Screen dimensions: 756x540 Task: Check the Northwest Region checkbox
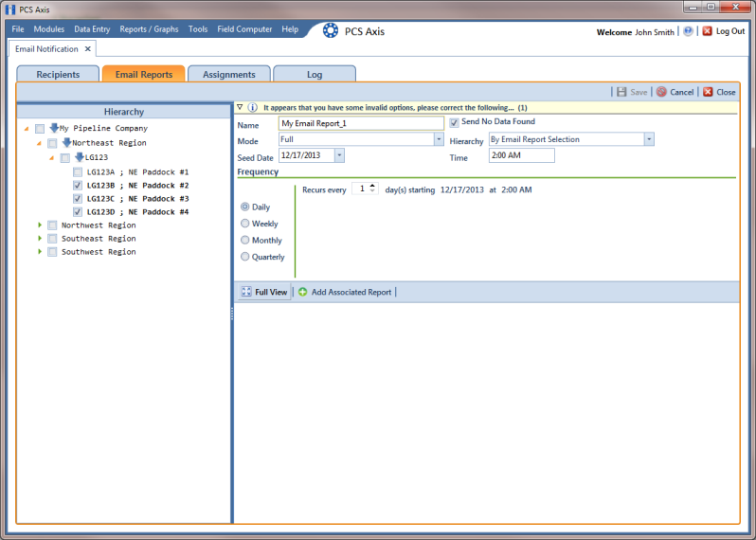tap(52, 225)
